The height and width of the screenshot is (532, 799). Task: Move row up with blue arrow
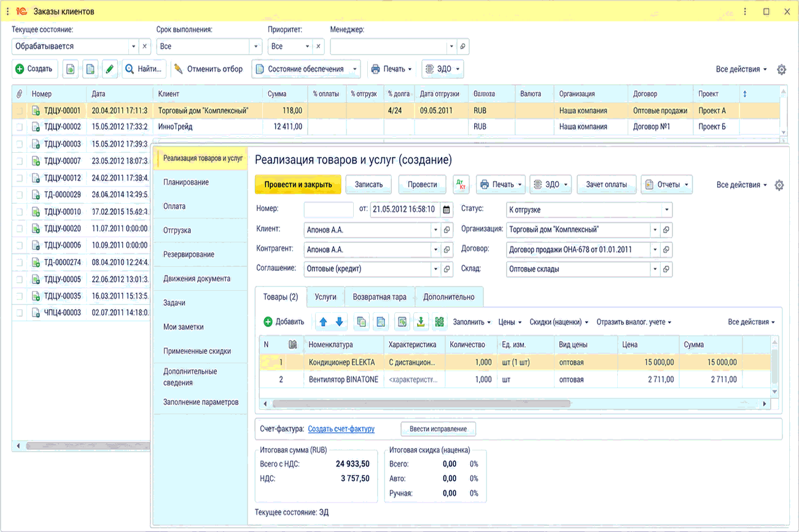[x=323, y=322]
